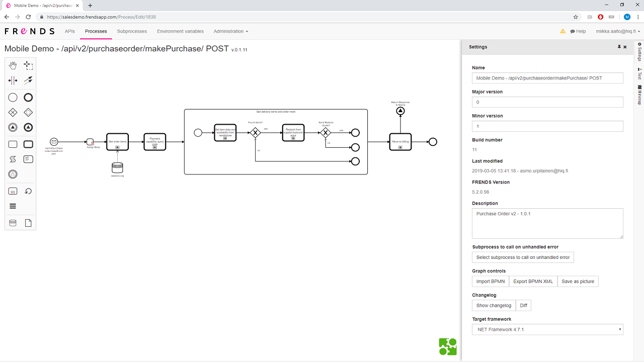Open the warning triangle notification
The image size is (644, 362).
(562, 31)
